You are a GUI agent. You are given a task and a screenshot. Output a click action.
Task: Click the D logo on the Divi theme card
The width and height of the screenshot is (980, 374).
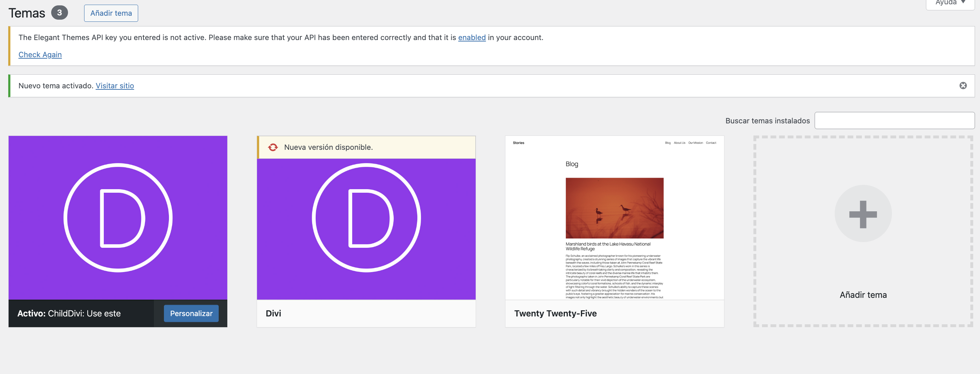pos(366,217)
